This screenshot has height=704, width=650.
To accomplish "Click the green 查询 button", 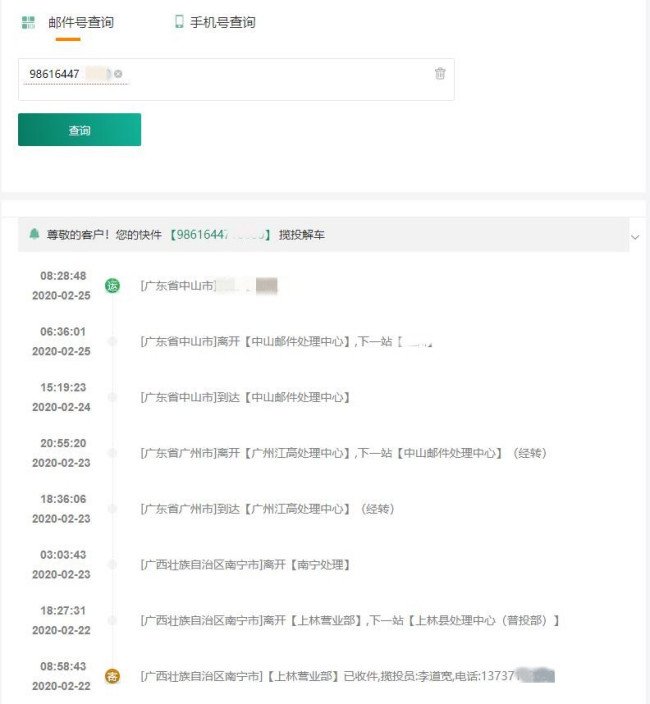I will pos(79,130).
